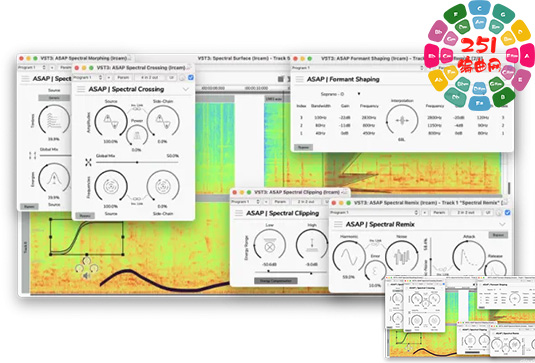Click the stop icon in Spectral Surface toolbar

(x=280, y=79)
